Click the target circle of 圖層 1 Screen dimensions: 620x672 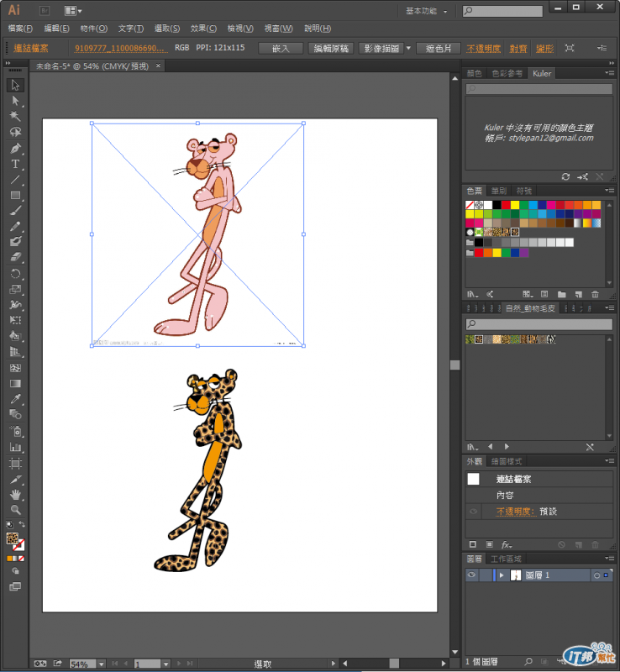[596, 575]
